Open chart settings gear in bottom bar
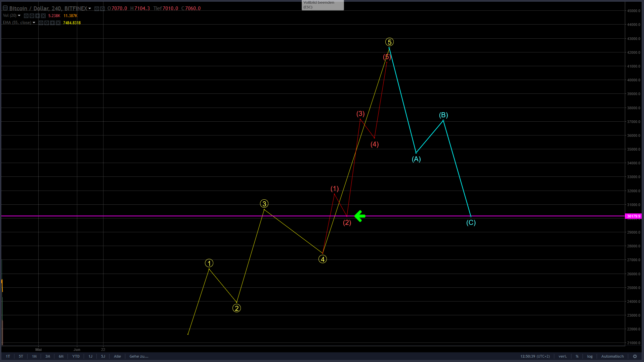Viewport: 644px width, 362px height. tap(635, 356)
